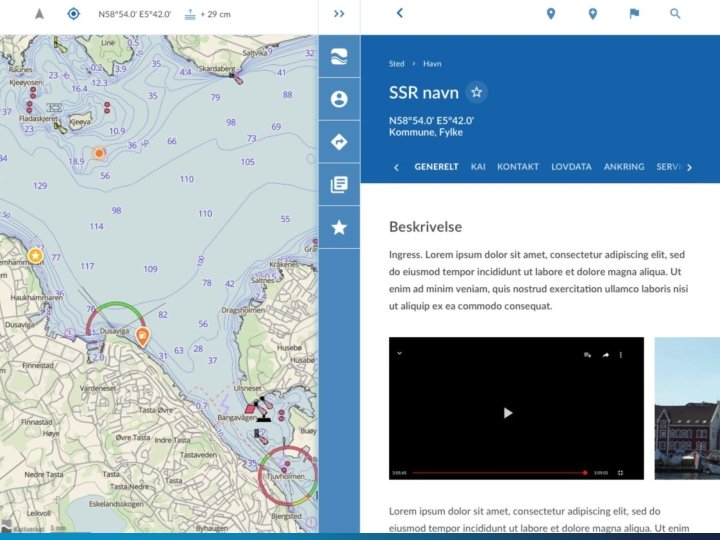Click the Skardaberg beacon marker on map
This screenshot has height=540, width=720.
pos(237,79)
